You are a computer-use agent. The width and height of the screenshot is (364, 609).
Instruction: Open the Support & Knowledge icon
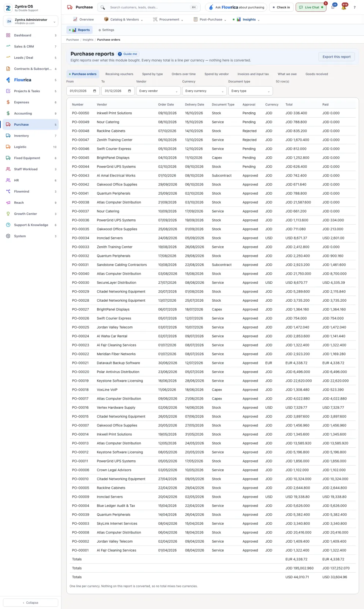[x=8, y=225]
